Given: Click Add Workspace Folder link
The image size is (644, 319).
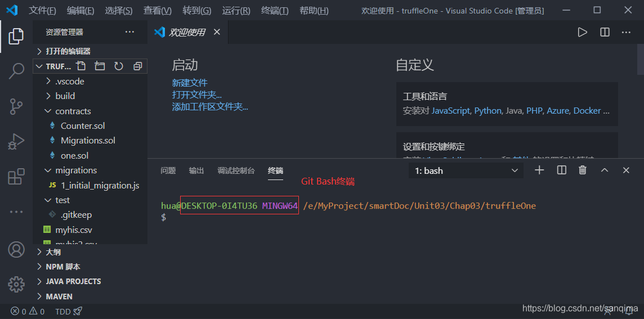Looking at the screenshot, I should pyautogui.click(x=210, y=107).
